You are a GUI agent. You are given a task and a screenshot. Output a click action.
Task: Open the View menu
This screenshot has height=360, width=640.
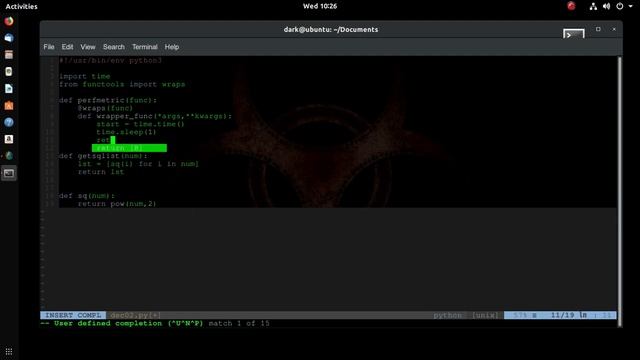(88, 47)
